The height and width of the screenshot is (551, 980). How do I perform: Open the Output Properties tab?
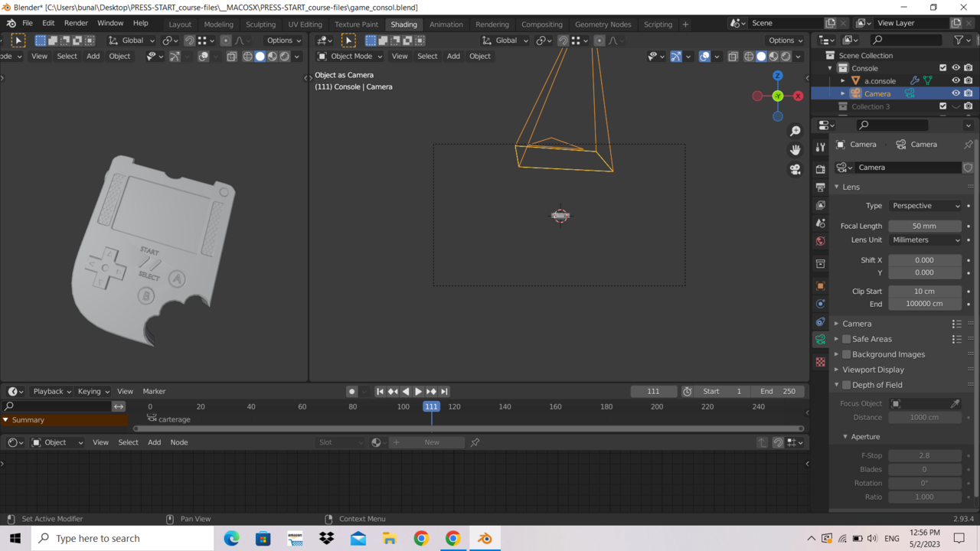(x=820, y=186)
